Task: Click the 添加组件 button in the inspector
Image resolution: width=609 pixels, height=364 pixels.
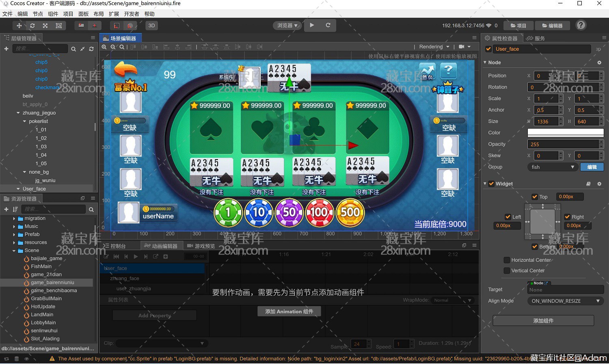Action: tap(543, 320)
